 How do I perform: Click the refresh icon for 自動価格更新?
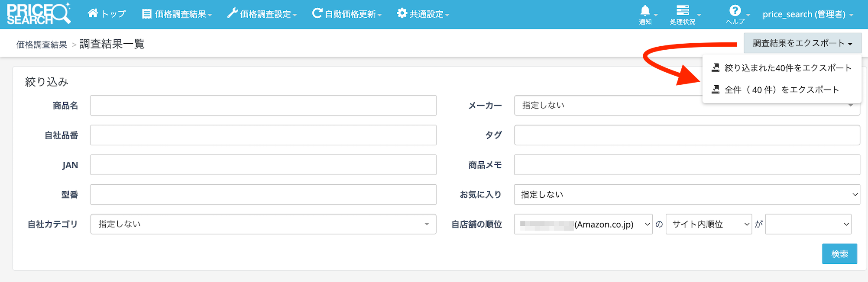(x=317, y=13)
